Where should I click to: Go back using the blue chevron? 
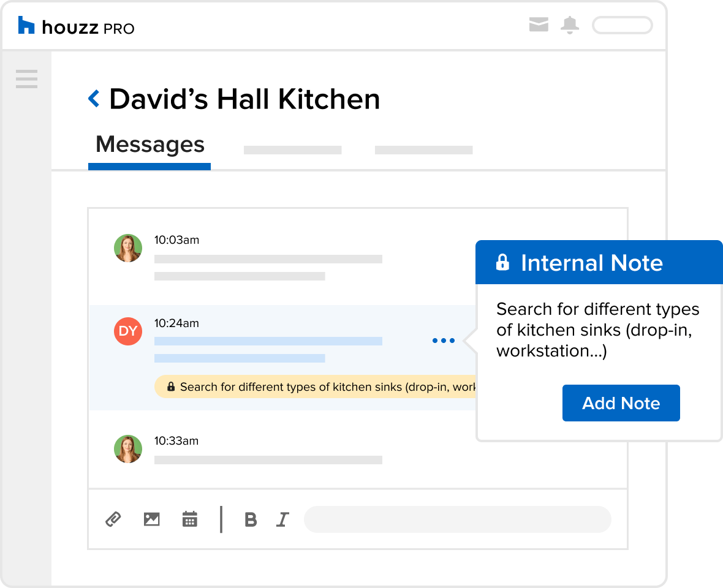coord(94,99)
